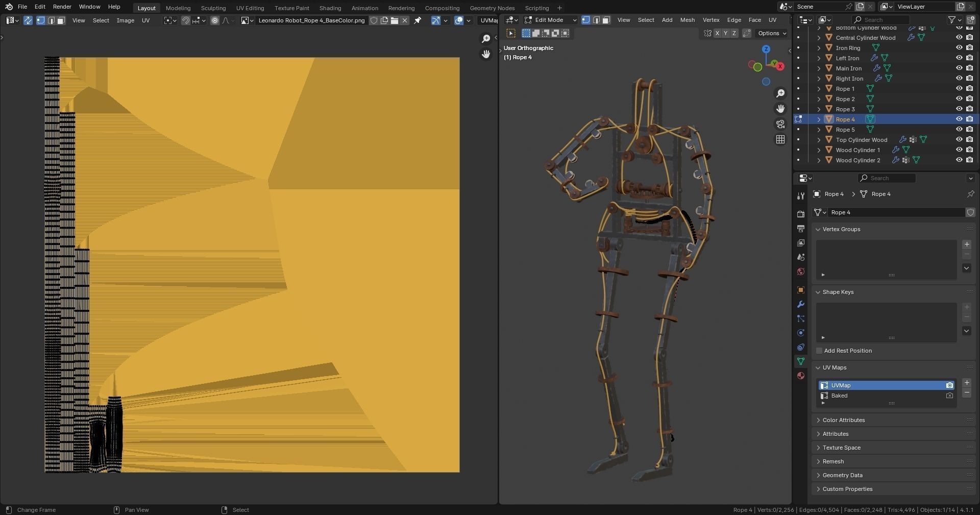980x515 pixels.
Task: Open the Material properties tab icon
Action: pyautogui.click(x=800, y=376)
